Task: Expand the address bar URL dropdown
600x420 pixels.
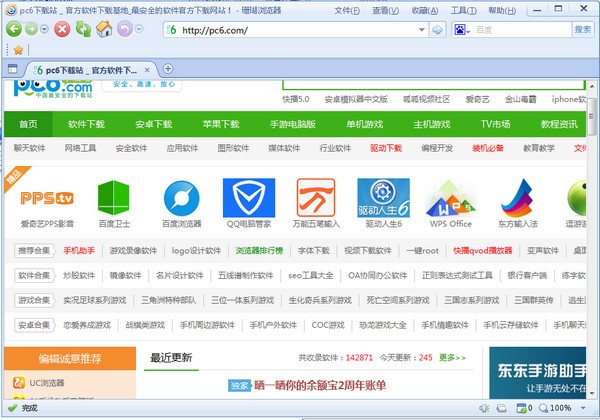Action: click(x=421, y=30)
